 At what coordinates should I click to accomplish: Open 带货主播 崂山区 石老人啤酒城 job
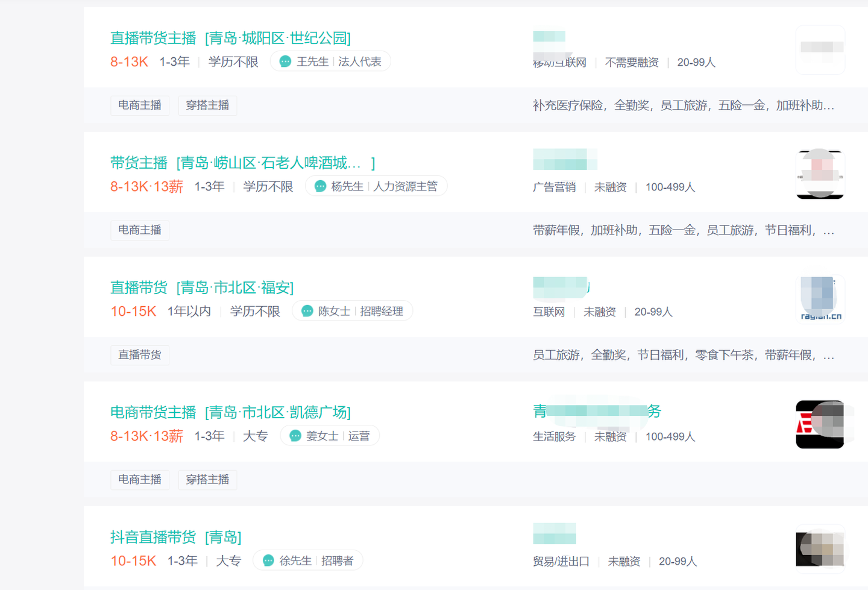(242, 163)
